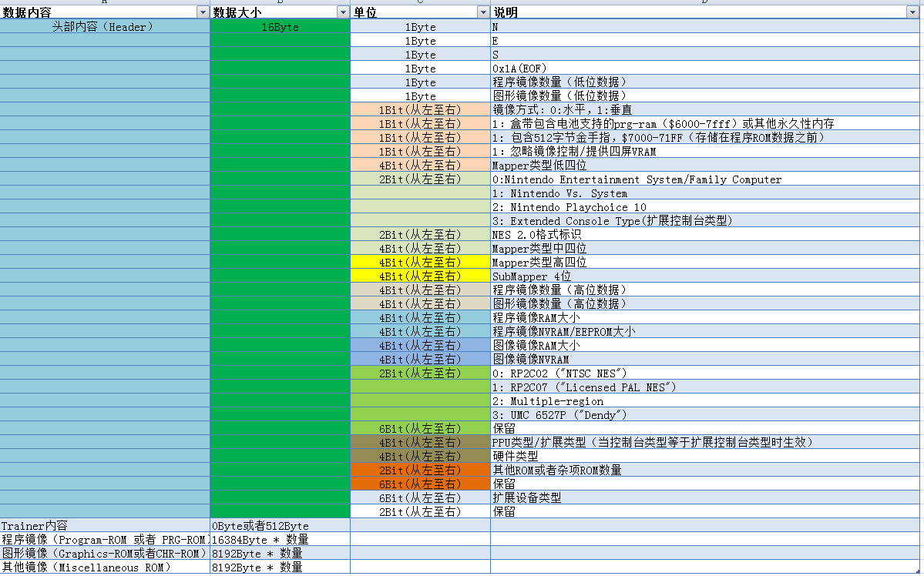The width and height of the screenshot is (924, 576).
Task: Select the 扩展设备类型 description cell
Action: (539, 497)
